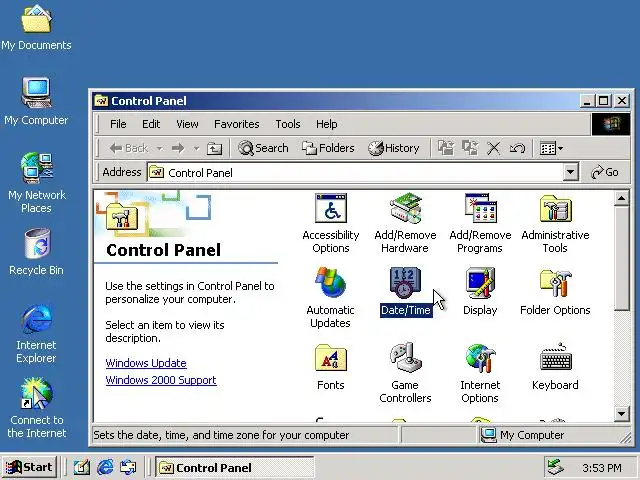Select My Documents desktop icon
This screenshot has height=480, width=640.
(36, 28)
